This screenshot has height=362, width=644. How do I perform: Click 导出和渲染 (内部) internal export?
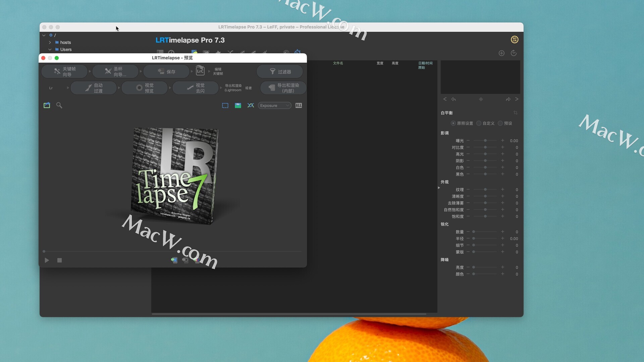coord(283,88)
